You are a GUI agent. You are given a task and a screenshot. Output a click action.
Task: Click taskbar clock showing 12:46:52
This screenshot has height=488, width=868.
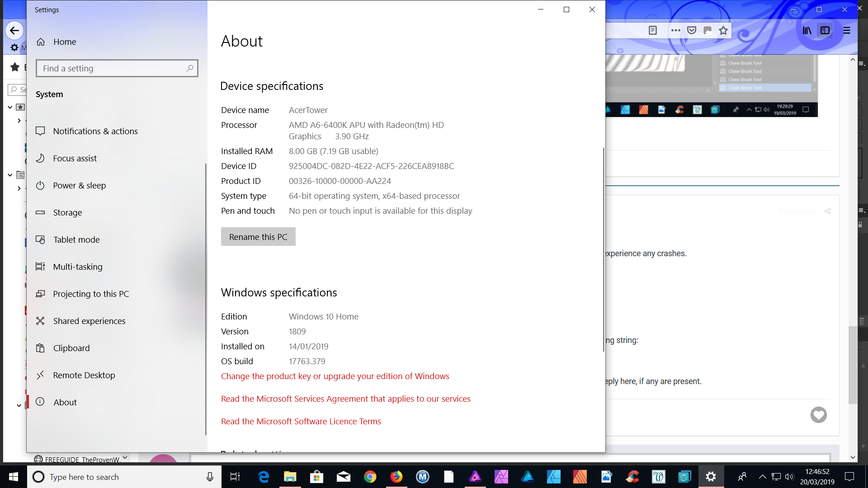pos(817,477)
